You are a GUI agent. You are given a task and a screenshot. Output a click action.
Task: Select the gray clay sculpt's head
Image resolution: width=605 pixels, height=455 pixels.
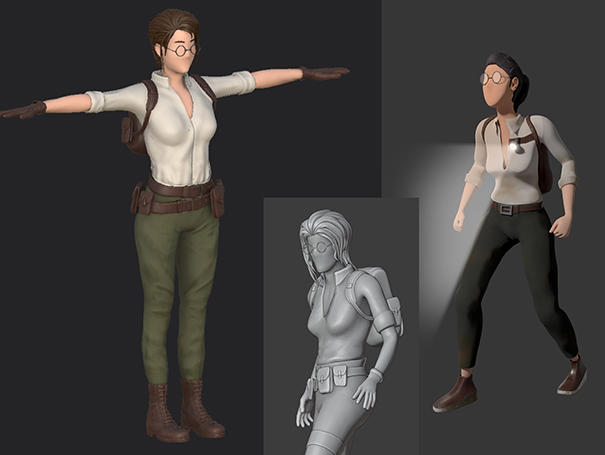(x=322, y=240)
